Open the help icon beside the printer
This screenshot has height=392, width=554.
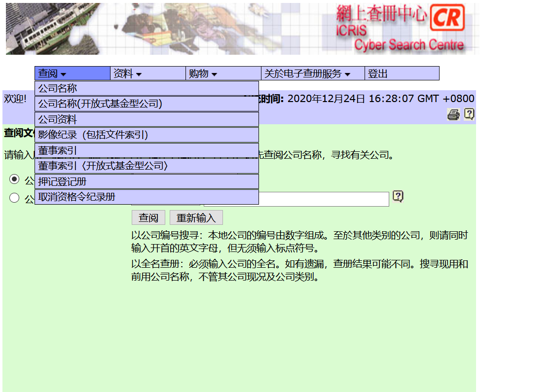click(x=469, y=114)
